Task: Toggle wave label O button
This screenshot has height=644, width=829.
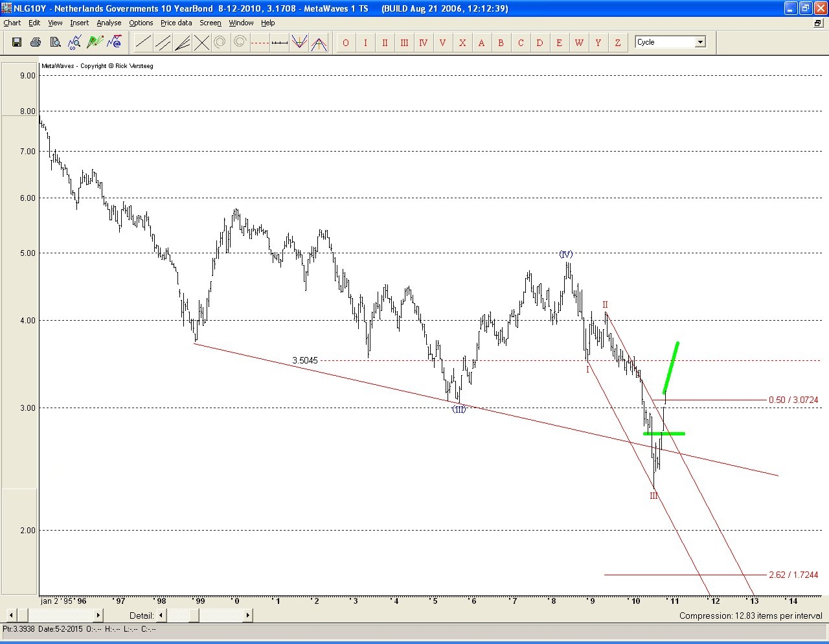Action: coord(346,43)
